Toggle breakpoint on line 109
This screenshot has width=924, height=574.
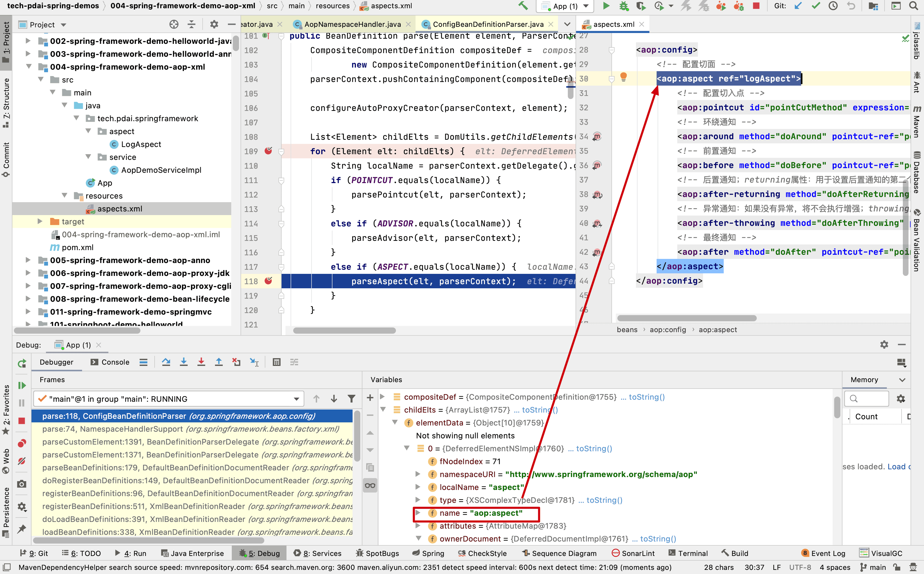pos(268,151)
